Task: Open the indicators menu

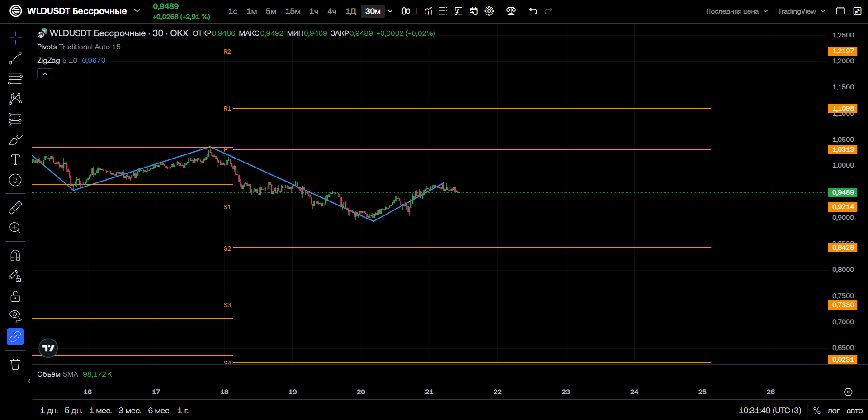Action: coord(428,11)
